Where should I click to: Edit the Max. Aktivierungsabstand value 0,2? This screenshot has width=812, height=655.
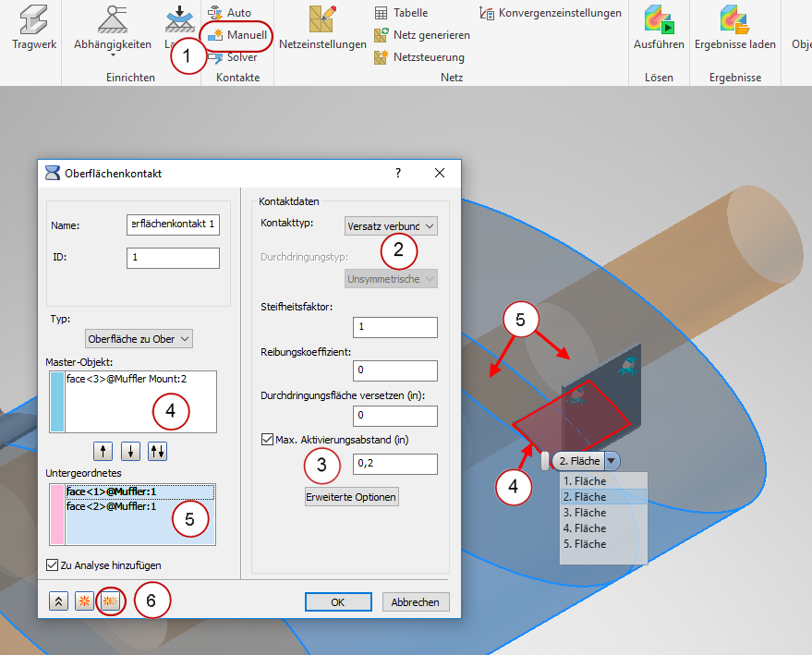395,464
